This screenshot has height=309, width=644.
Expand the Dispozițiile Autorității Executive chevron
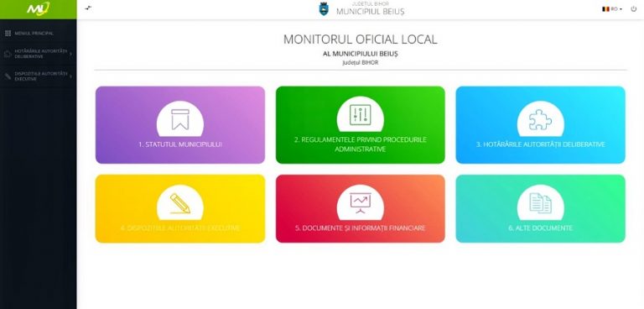click(70, 76)
